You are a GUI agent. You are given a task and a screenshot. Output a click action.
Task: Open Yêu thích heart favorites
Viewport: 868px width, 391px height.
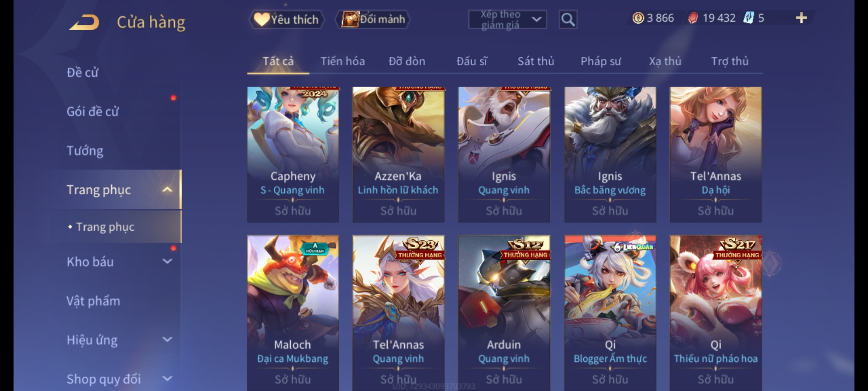pos(286,20)
